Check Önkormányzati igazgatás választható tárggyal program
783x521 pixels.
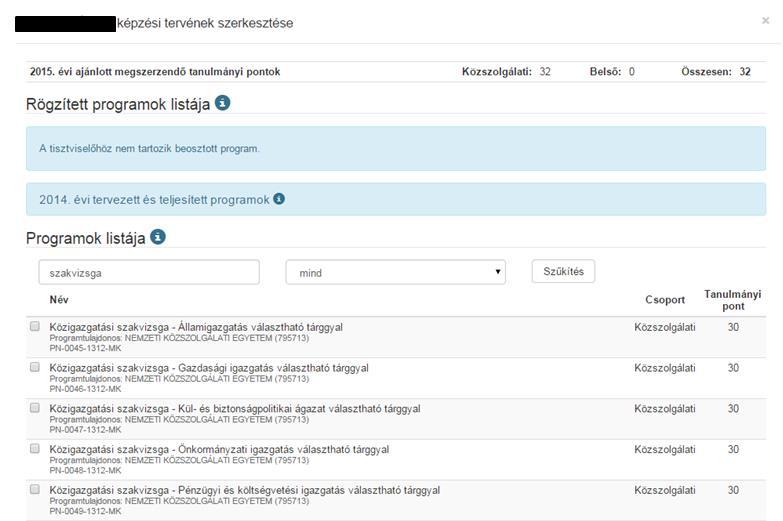click(x=34, y=449)
